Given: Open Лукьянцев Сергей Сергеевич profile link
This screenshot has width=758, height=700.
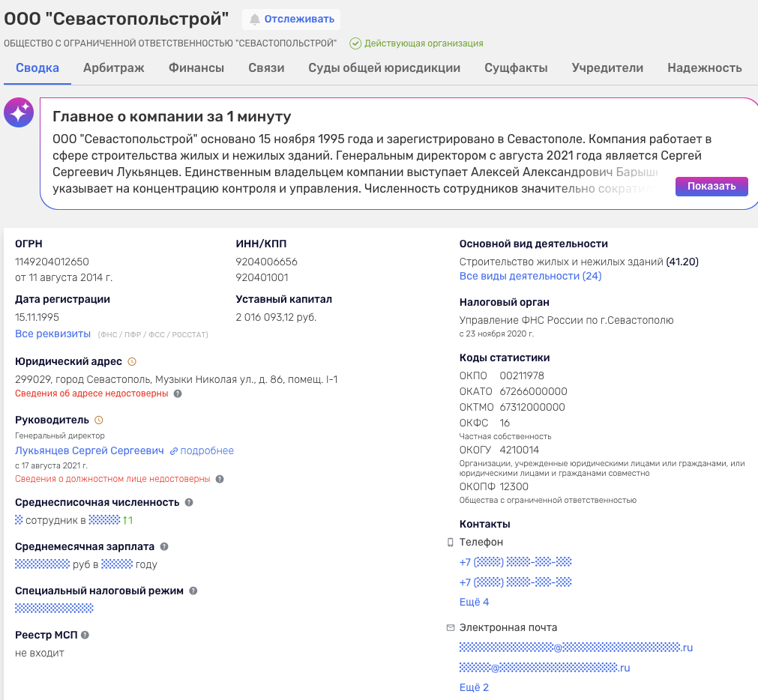Looking at the screenshot, I should 89,450.
